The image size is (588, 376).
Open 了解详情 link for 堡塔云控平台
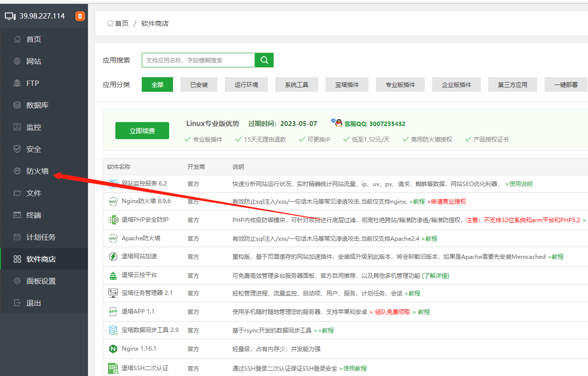click(x=436, y=276)
